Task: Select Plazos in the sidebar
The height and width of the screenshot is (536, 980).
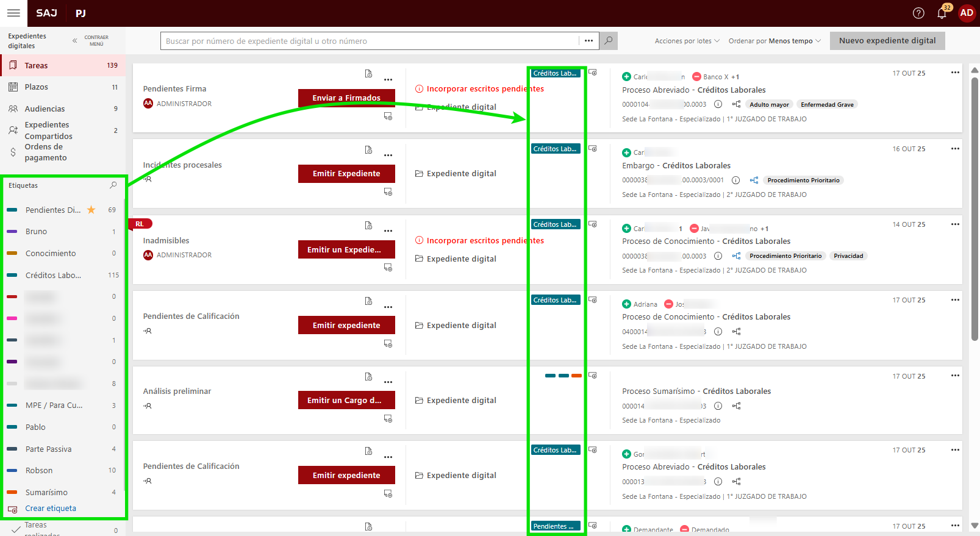Action: coord(37,87)
